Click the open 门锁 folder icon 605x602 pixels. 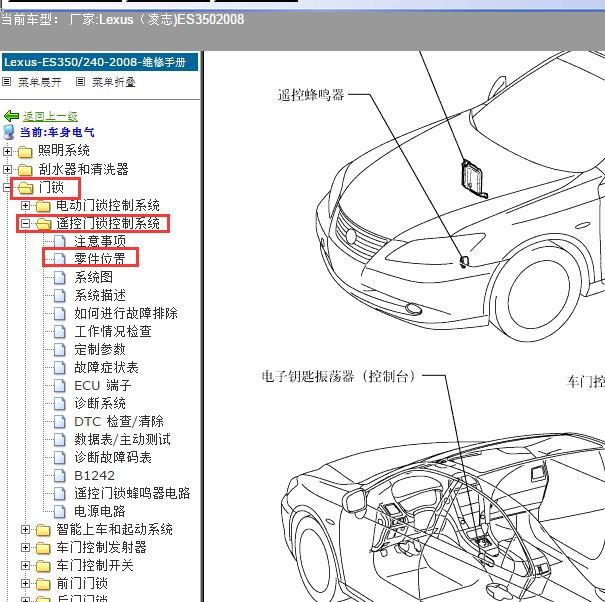[26, 188]
